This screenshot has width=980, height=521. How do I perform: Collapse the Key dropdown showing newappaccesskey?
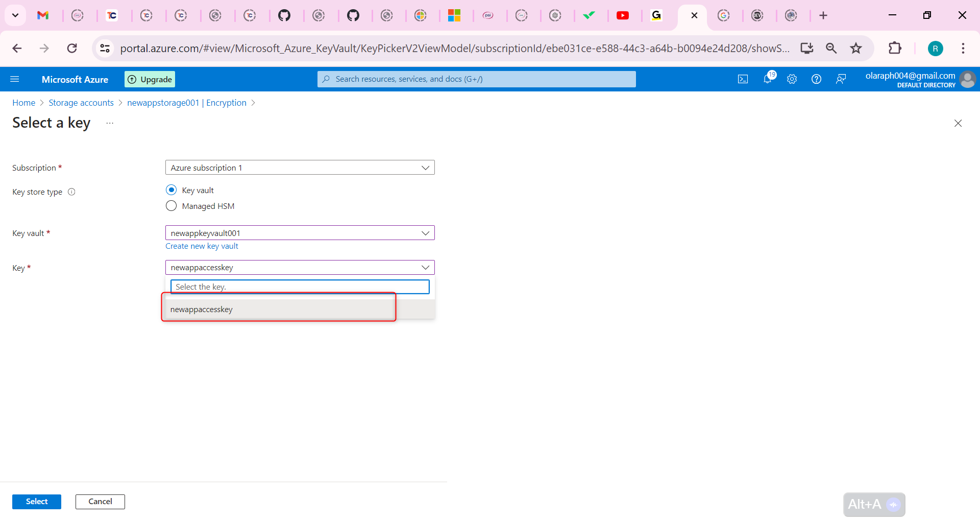300,268
